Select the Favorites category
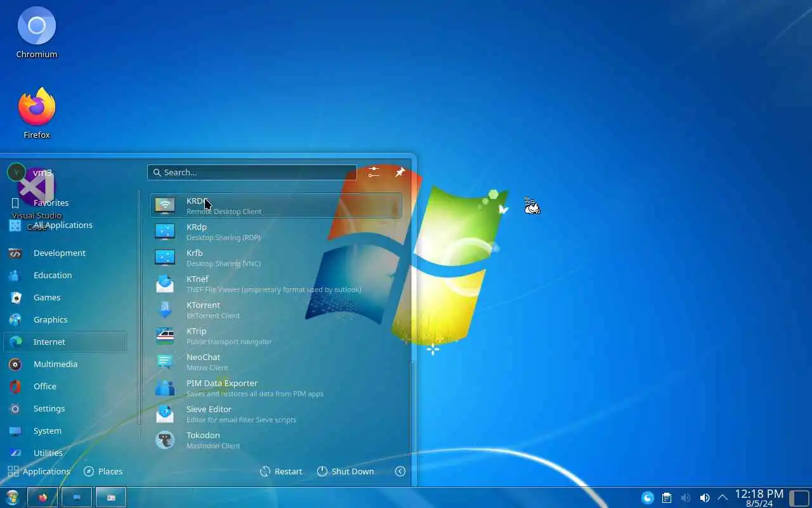 [x=65, y=203]
